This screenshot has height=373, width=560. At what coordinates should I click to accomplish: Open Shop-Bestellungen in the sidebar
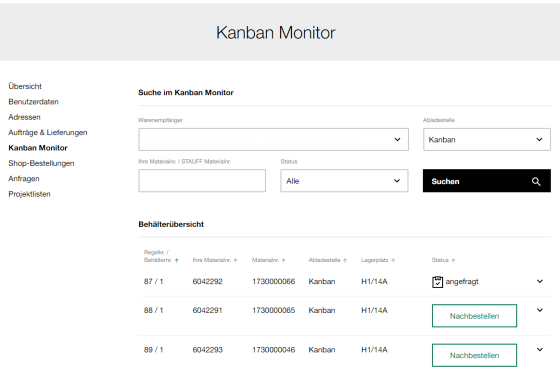[41, 163]
